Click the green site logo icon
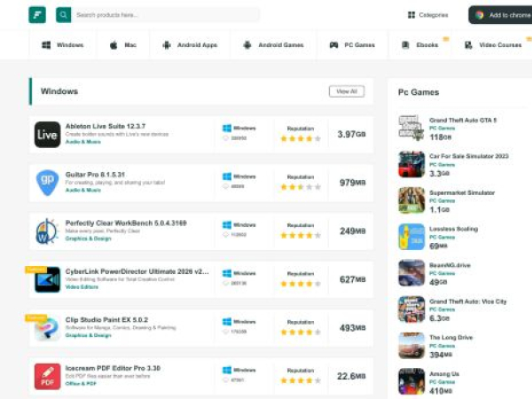The width and height of the screenshot is (532, 399). [37, 15]
